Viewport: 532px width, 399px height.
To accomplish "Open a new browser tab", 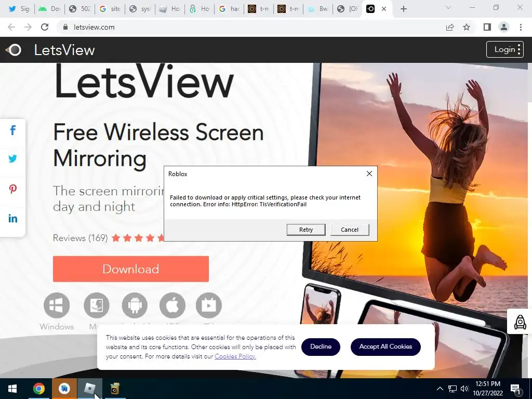I will (x=403, y=9).
